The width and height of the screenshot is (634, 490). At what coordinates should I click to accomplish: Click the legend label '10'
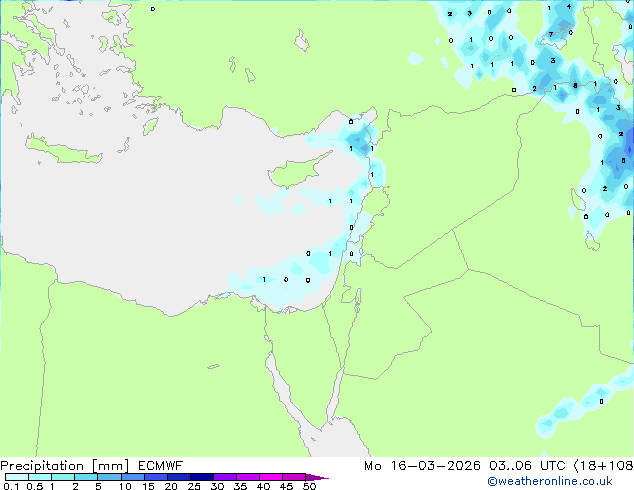125,486
